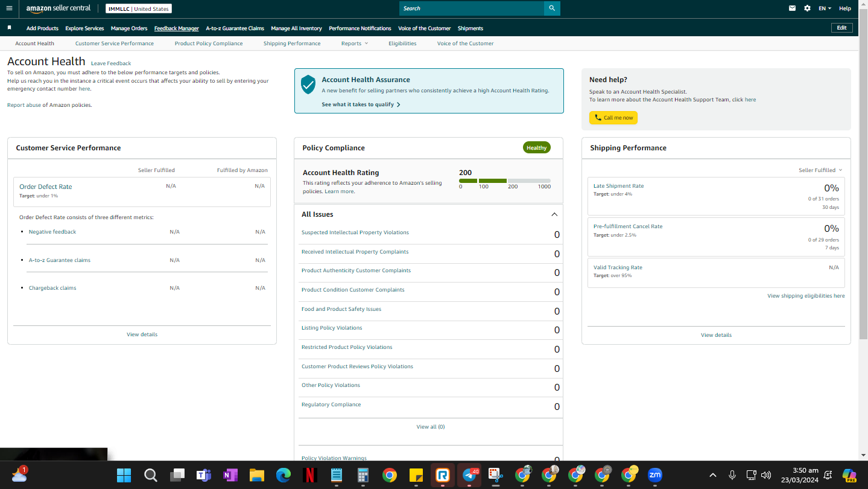
Task: Open Copilot preview in taskbar
Action: click(x=849, y=475)
